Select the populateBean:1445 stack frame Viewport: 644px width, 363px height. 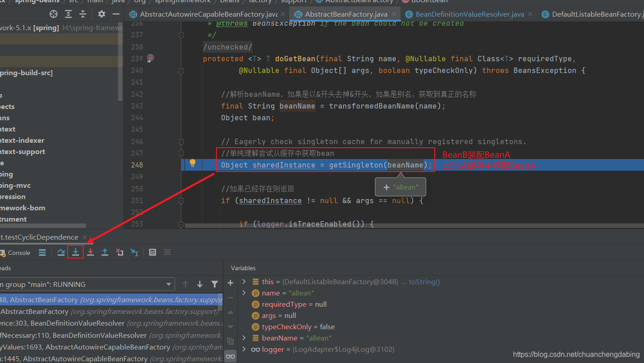click(111, 358)
